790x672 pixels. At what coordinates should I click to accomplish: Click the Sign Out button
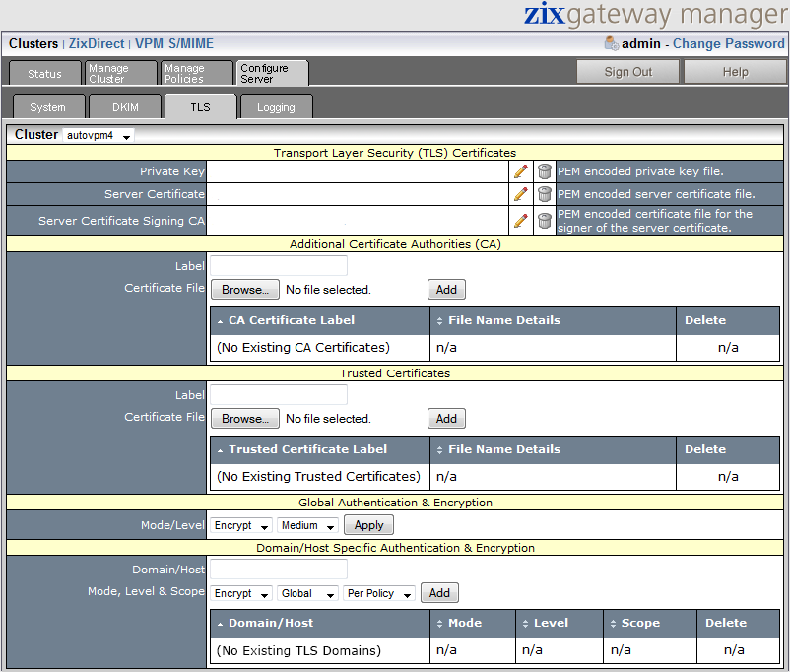(627, 72)
